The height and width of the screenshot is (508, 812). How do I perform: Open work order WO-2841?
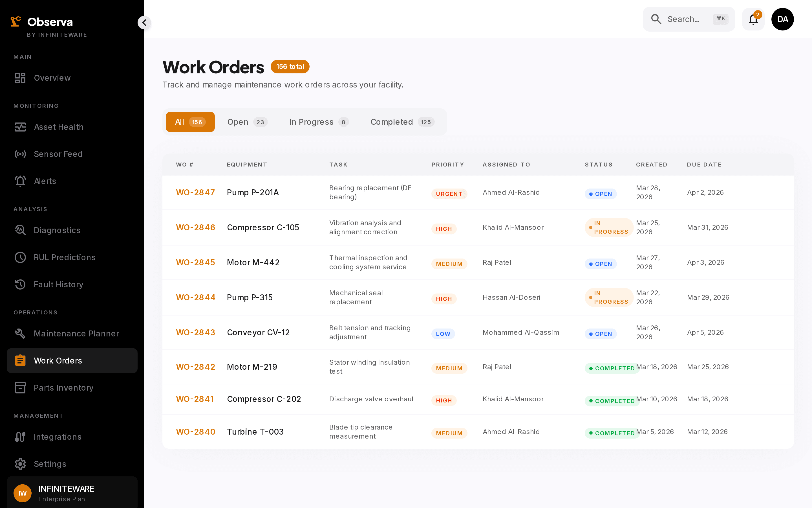(195, 399)
